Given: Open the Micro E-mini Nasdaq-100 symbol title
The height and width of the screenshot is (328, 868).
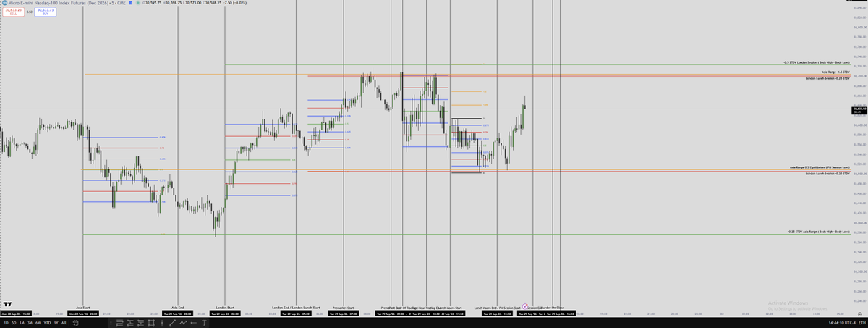Looking at the screenshot, I should [67, 3].
